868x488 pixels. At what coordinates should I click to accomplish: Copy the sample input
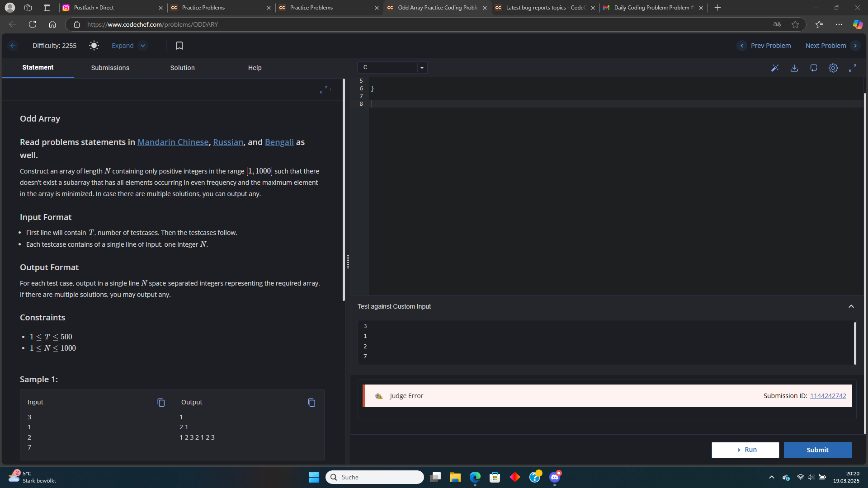click(161, 402)
